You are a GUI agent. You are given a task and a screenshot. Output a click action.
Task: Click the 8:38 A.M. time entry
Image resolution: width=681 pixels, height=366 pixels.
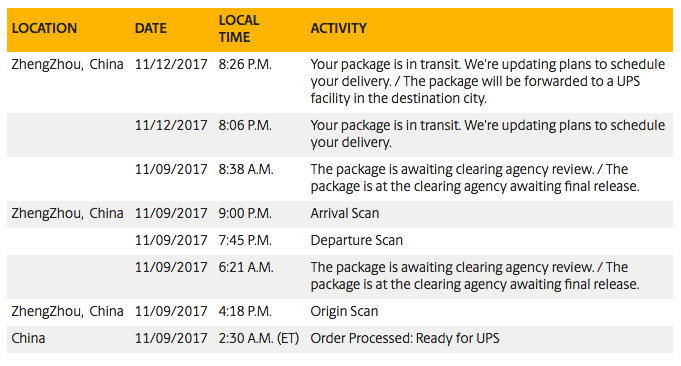pyautogui.click(x=246, y=169)
